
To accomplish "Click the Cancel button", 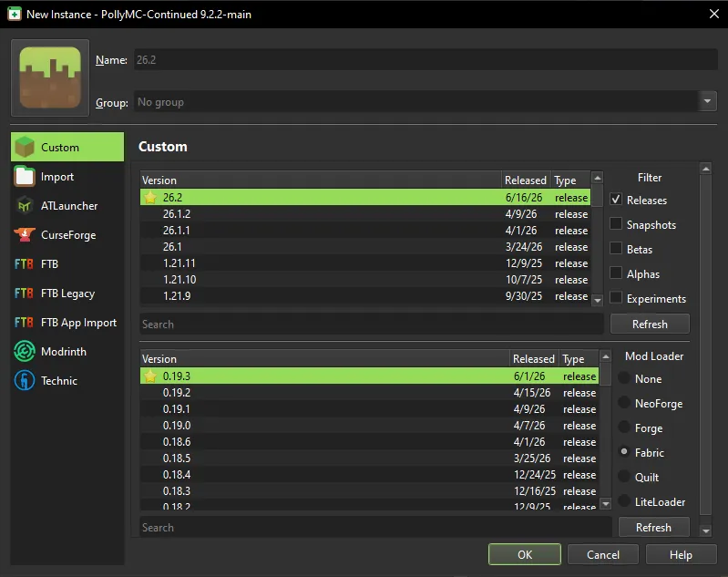I will tap(602, 554).
